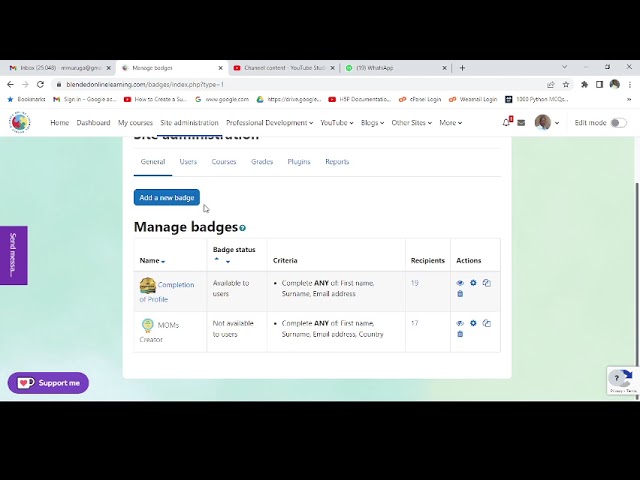Click the user avatar picture
The image size is (640, 480).
543,122
